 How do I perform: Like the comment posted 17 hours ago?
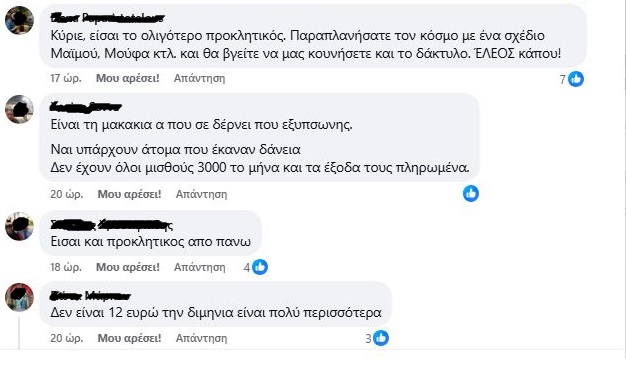point(127,78)
